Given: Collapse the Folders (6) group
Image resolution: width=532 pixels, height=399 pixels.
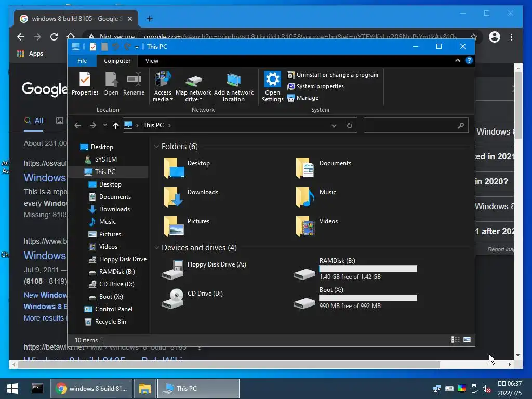Looking at the screenshot, I should coord(156,147).
